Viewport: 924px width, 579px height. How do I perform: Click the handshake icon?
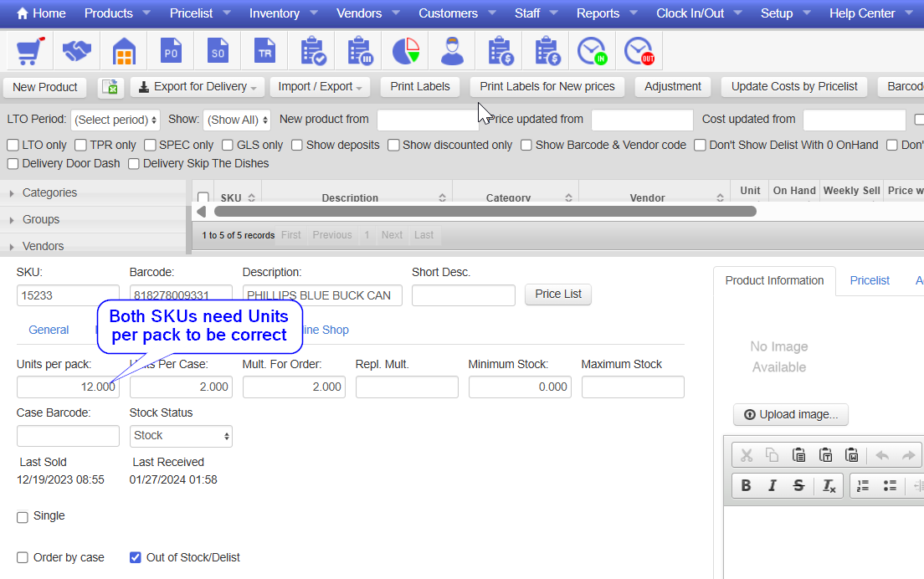tap(77, 51)
